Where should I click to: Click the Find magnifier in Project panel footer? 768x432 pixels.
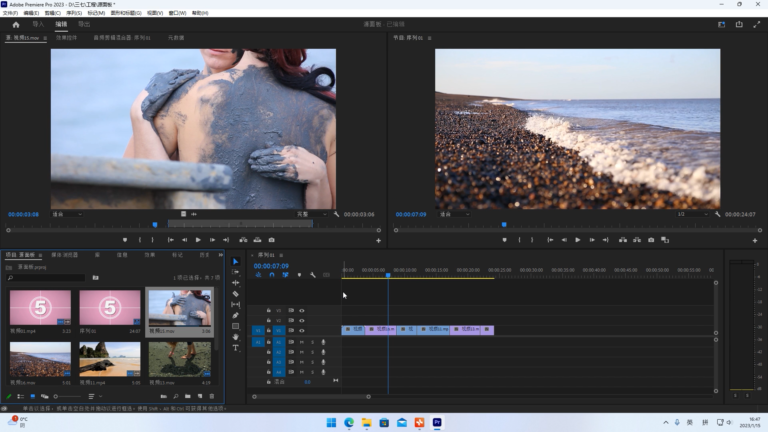point(176,396)
